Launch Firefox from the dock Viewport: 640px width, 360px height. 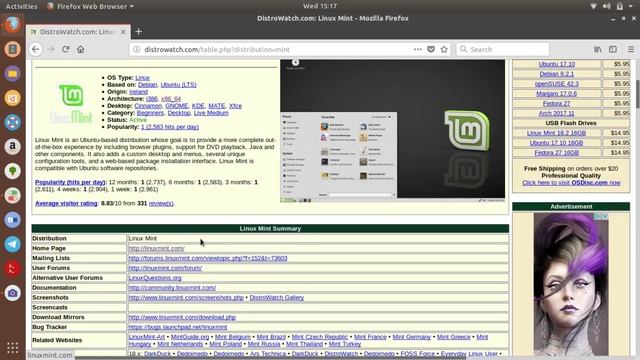(13, 24)
